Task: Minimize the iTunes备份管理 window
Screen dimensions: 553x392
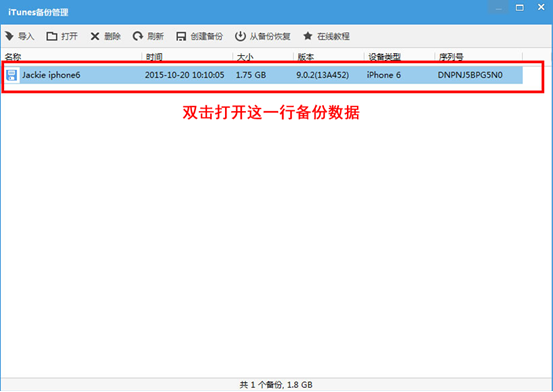Action: (498, 7)
